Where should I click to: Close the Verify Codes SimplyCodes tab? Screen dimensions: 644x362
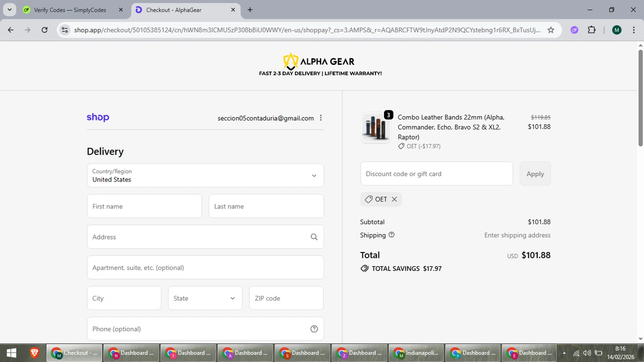tap(121, 10)
